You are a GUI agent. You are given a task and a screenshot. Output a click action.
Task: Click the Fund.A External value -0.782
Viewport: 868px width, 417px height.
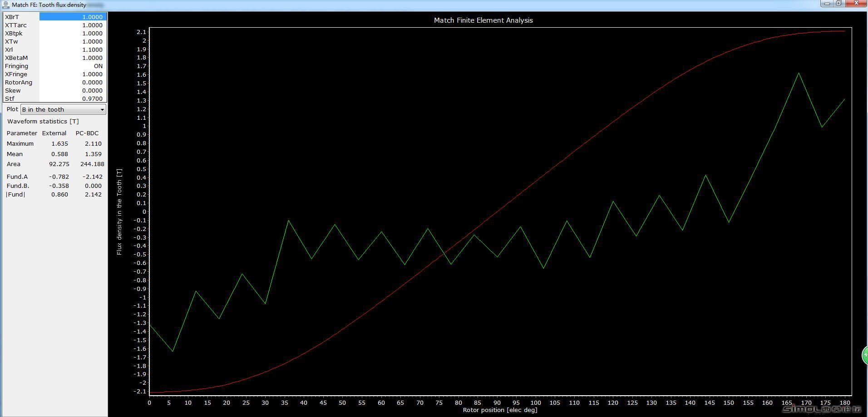click(59, 177)
